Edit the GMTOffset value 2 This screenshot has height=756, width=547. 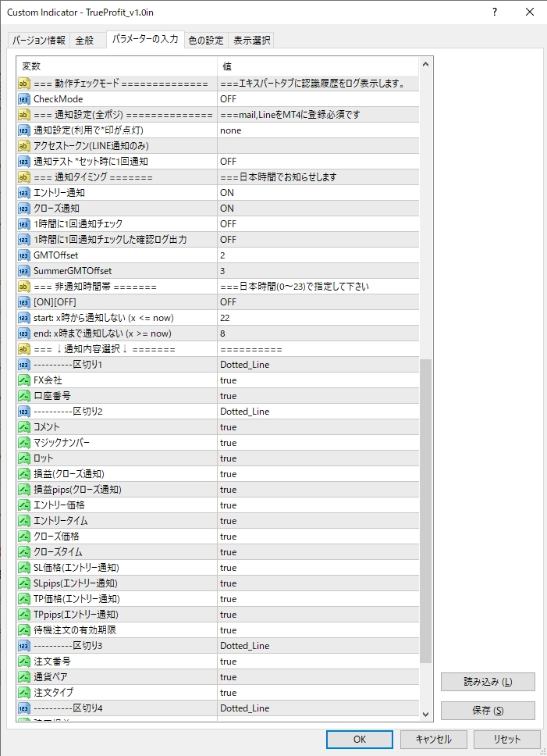coord(318,255)
